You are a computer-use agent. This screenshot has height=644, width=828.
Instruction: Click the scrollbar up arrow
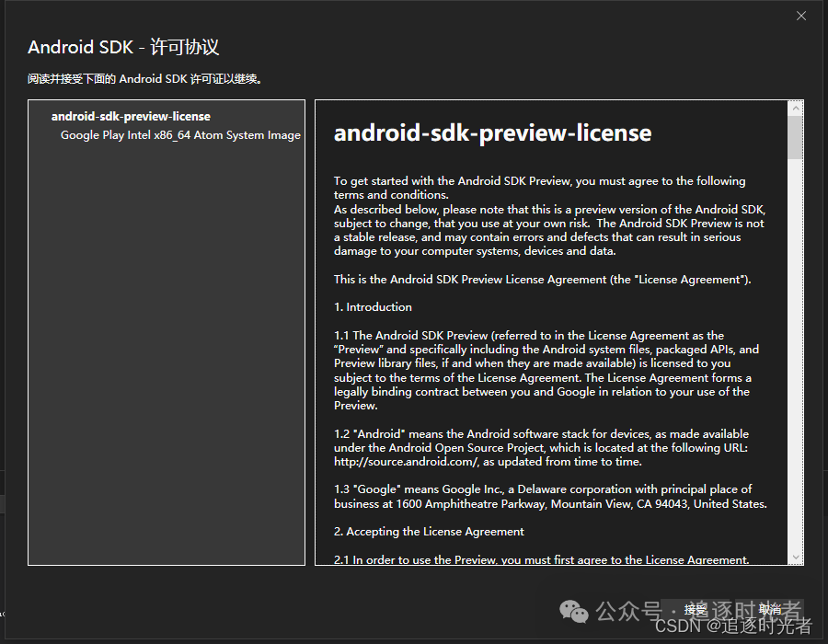[x=797, y=106]
